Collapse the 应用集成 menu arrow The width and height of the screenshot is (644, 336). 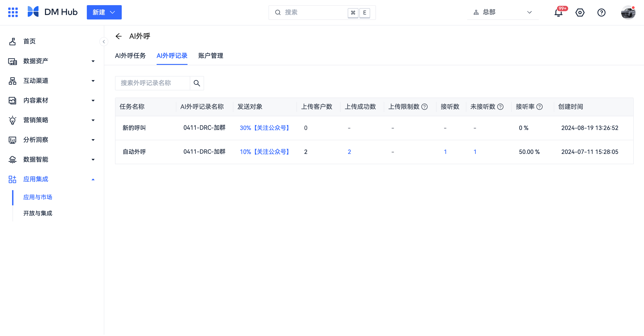(93, 179)
